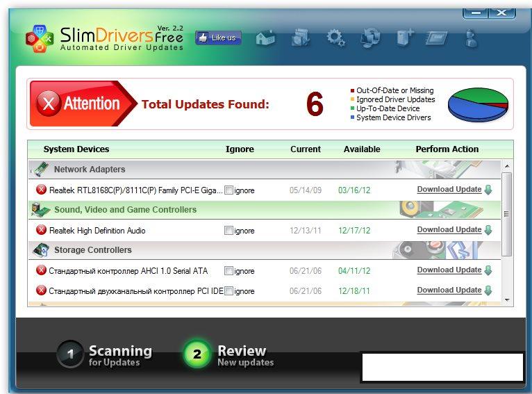The height and width of the screenshot is (394, 532).
Task: Go to step 1 Scanning for Updates
Action: [x=104, y=354]
